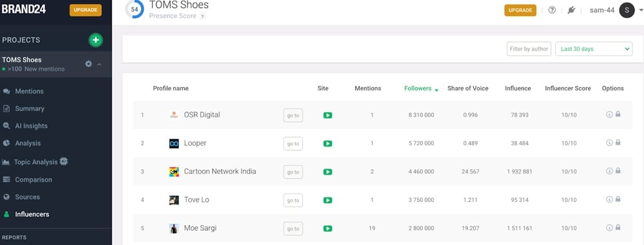Click go to button for OSR Digital
Viewport: 644px width, 245px height.
point(293,115)
